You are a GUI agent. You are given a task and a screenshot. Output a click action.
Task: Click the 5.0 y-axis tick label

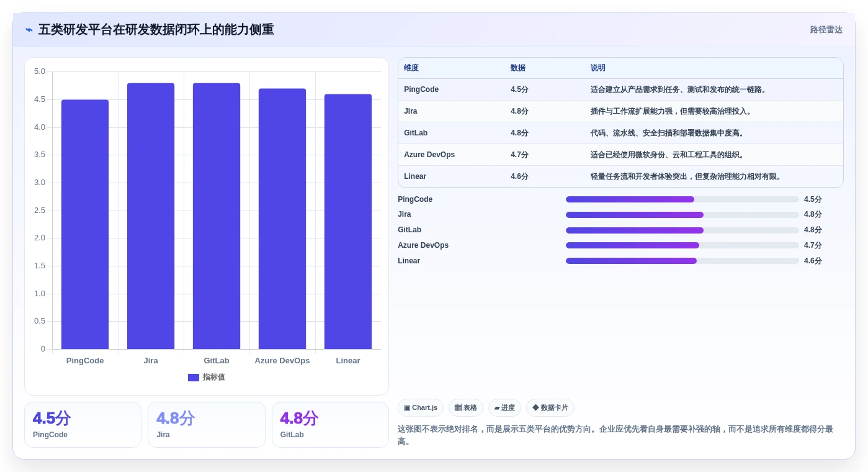(40, 71)
